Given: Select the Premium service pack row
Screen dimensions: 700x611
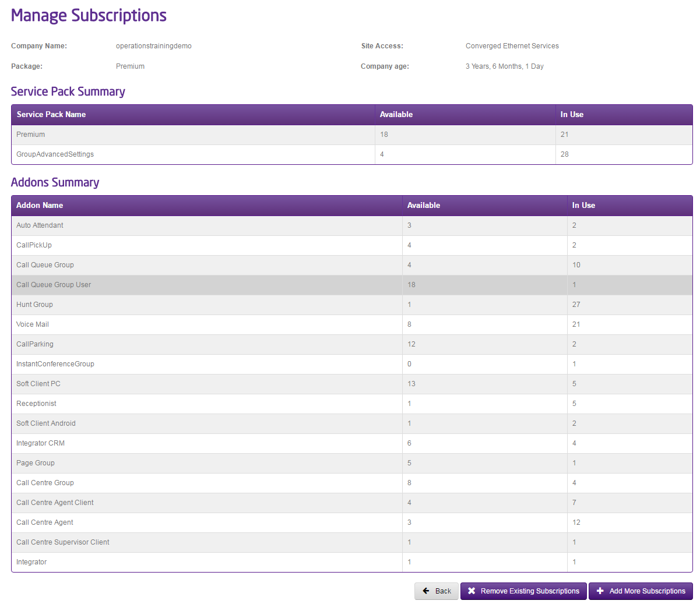Looking at the screenshot, I should (352, 135).
